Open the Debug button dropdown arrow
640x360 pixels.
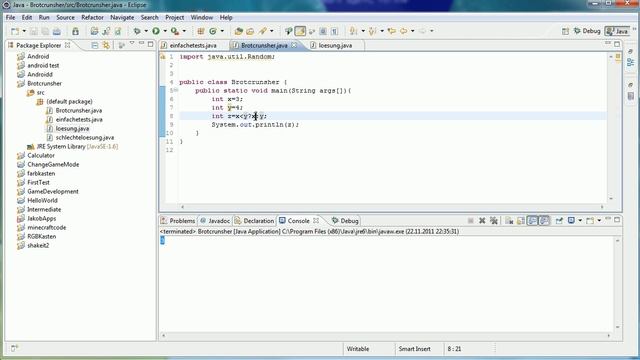tap(146, 31)
